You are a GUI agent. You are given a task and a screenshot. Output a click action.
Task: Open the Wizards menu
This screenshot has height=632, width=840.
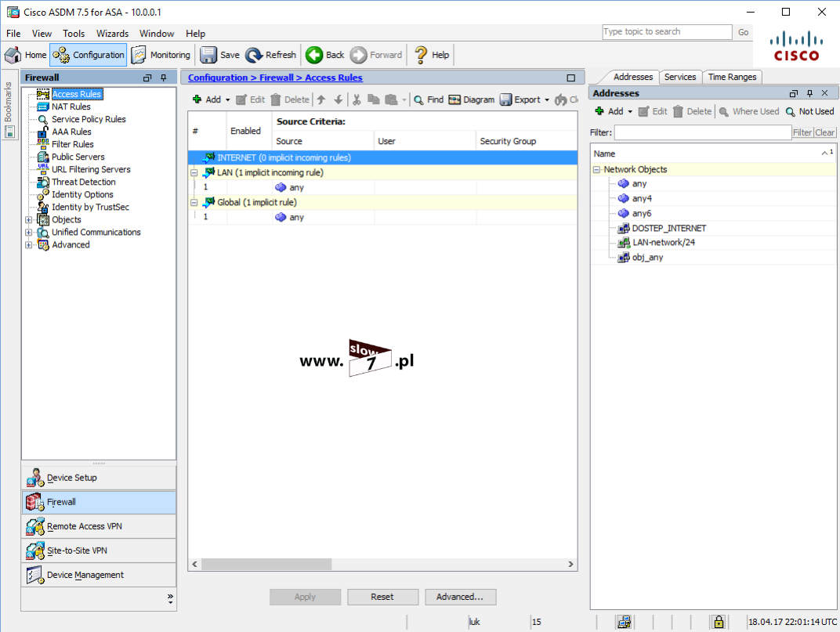pyautogui.click(x=113, y=33)
